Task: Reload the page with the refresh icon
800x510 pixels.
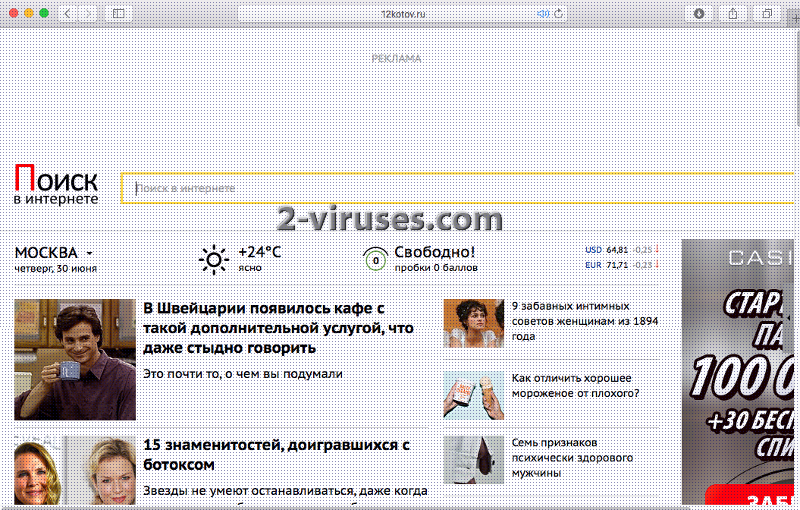Action: click(x=559, y=13)
